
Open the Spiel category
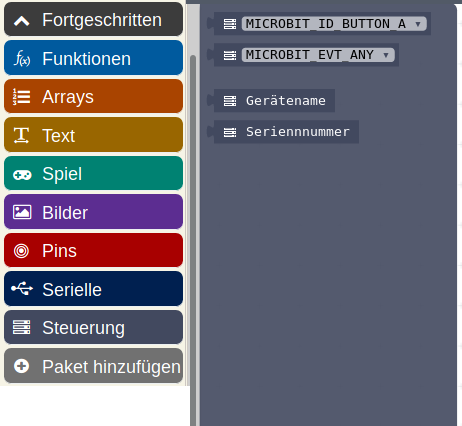click(x=93, y=174)
